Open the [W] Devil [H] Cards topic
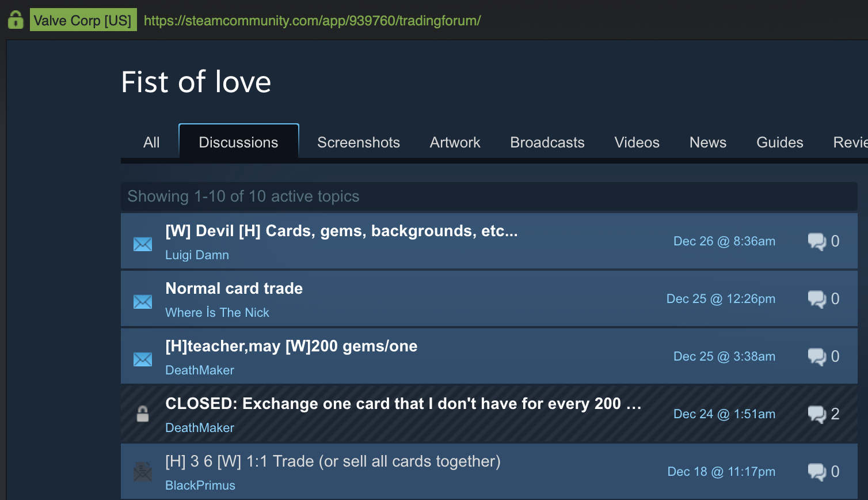 pos(341,231)
